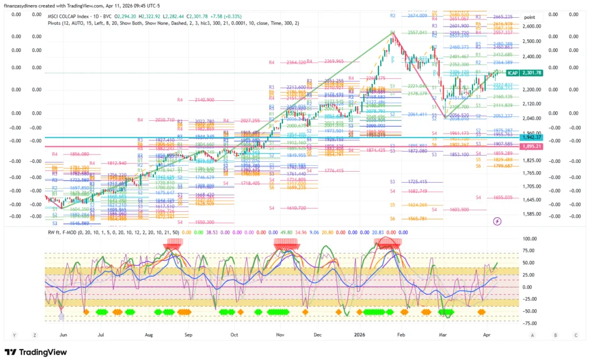Click the purple lightning bolt icon
The height and width of the screenshot is (364, 590).
point(498,221)
